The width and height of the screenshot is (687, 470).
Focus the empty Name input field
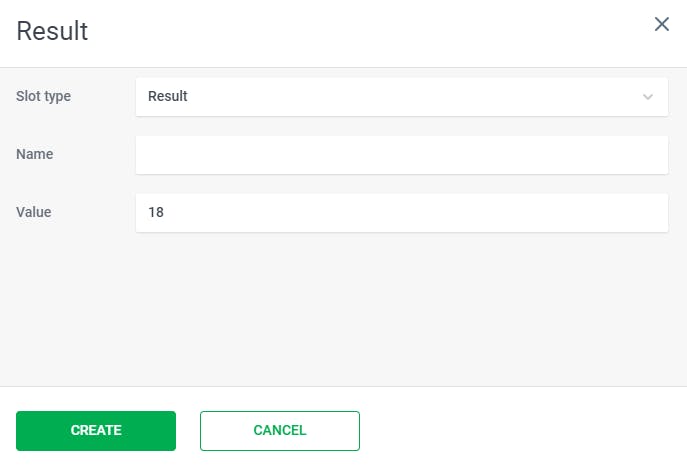pyautogui.click(x=401, y=155)
